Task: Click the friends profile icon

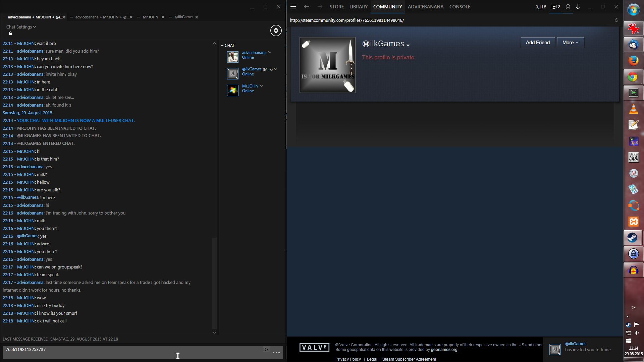Action: [x=568, y=7]
